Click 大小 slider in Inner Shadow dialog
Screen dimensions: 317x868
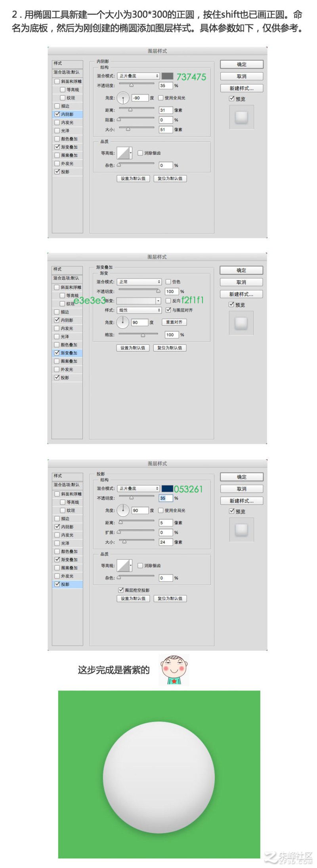[136, 128]
